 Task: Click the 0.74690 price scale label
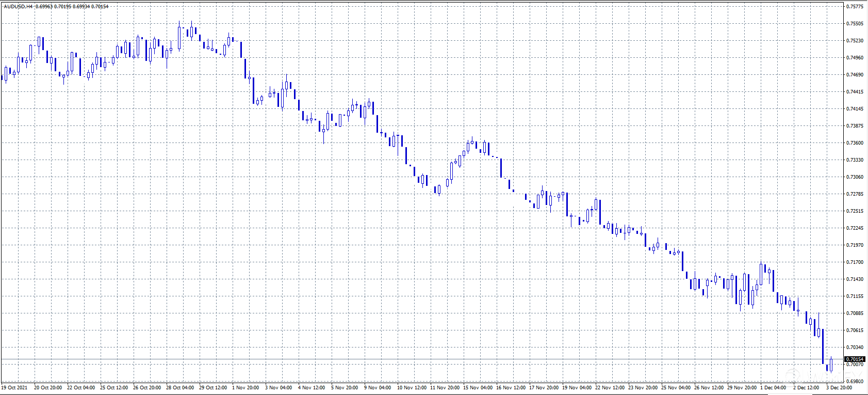[855, 75]
